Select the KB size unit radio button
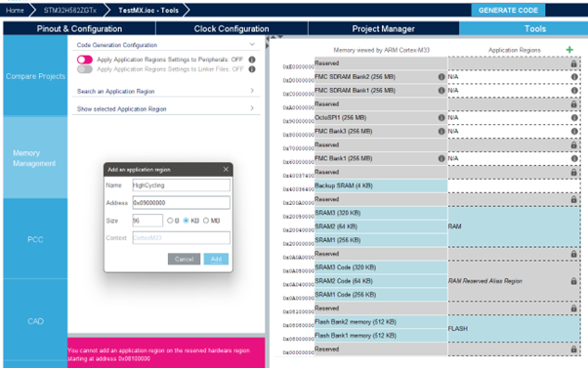 (x=186, y=221)
